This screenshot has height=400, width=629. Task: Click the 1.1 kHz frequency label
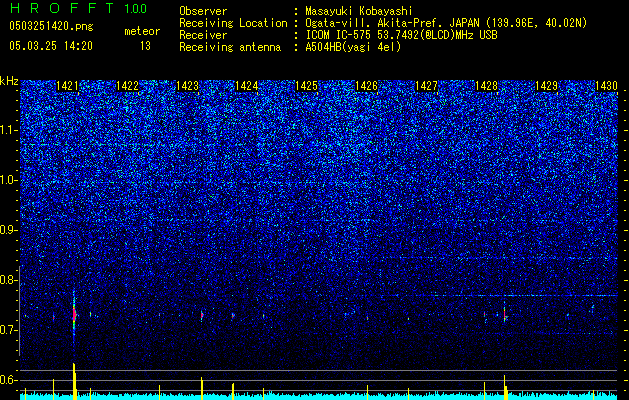pos(9,130)
